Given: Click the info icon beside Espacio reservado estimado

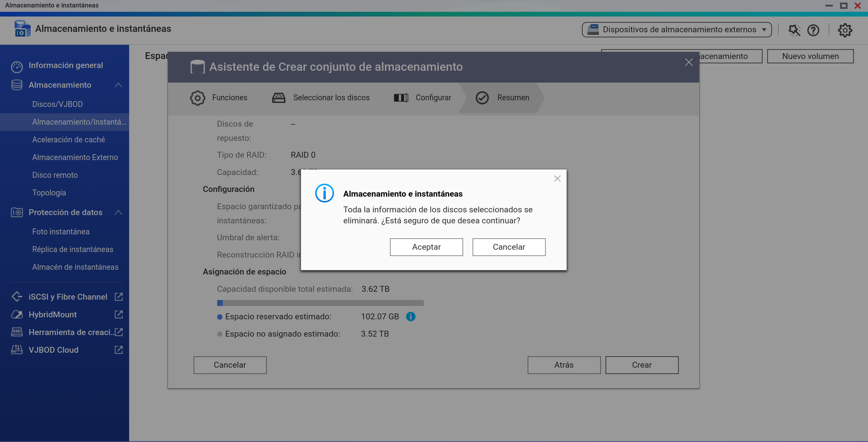Looking at the screenshot, I should pyautogui.click(x=410, y=317).
